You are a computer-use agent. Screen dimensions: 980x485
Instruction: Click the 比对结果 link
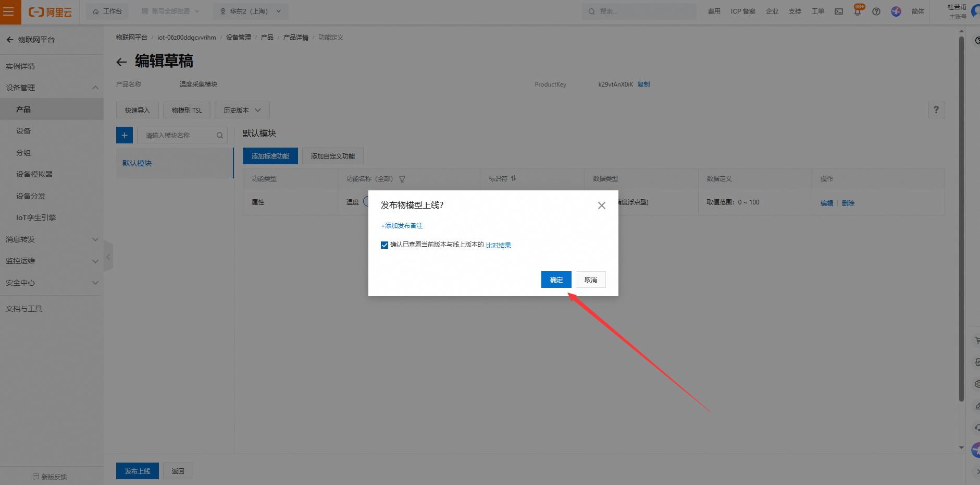point(498,245)
